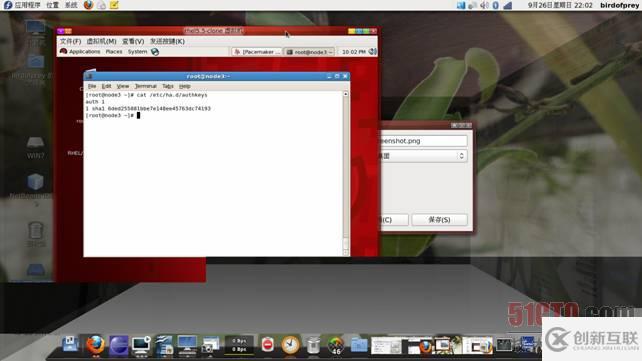Open the trash can dock icon
The image size is (642, 361).
[x=313, y=345]
